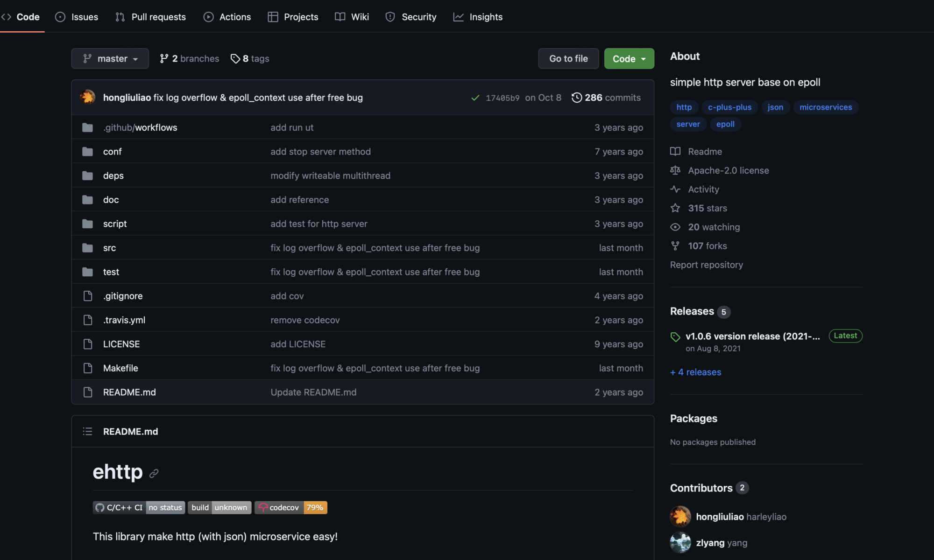934x560 pixels.
Task: Click the Insights graph icon
Action: click(458, 16)
